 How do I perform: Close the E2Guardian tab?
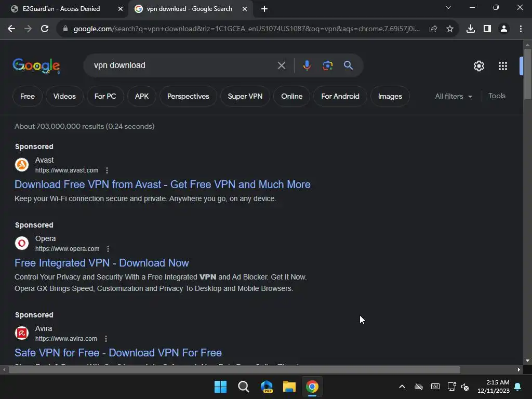pyautogui.click(x=120, y=9)
